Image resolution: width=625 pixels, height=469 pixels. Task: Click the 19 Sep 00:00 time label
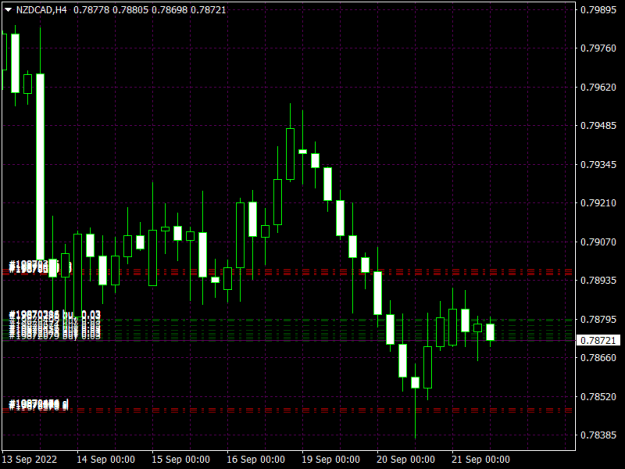[x=330, y=459]
